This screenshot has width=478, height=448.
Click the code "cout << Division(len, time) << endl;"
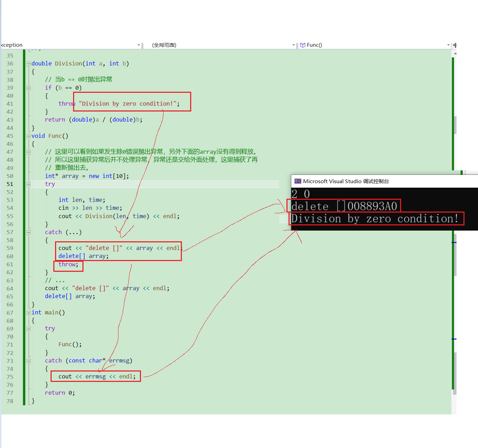pyautogui.click(x=119, y=216)
